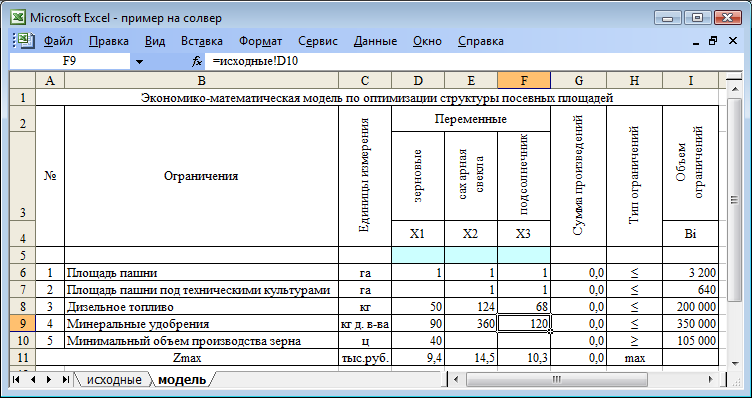
Task: Click the title cell about оптимизации структуры
Action: pyautogui.click(x=377, y=98)
